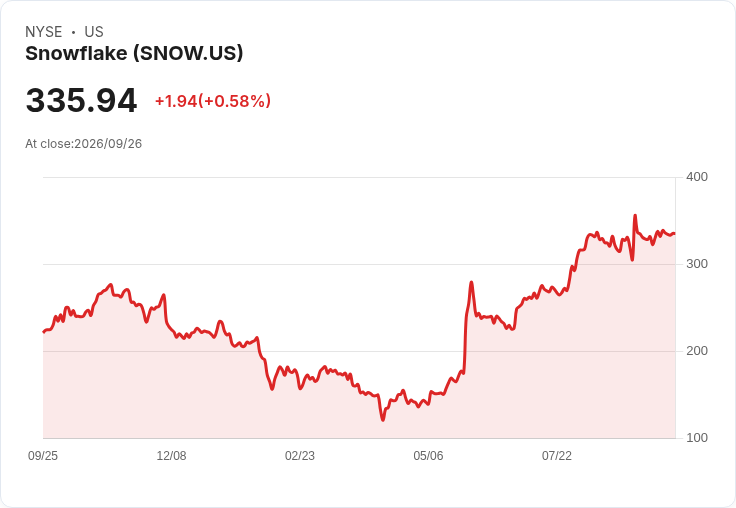This screenshot has height=508, width=736.
Task: Click the chart's highest price peak
Action: 635,216
